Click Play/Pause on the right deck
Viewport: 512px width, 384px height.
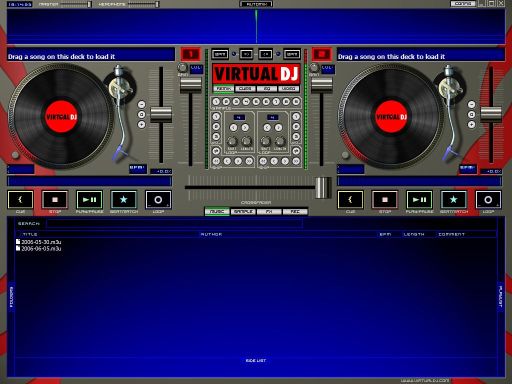(x=419, y=200)
